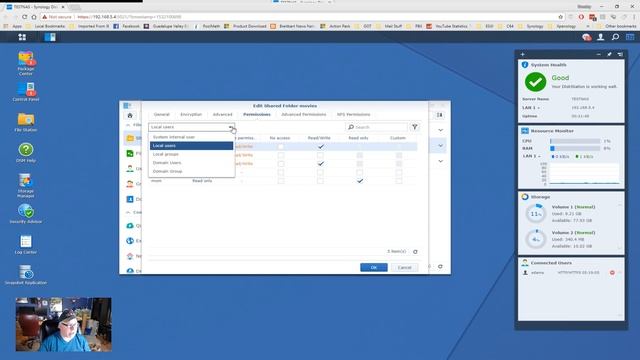640x360 pixels.
Task: Kick the connected user with red icon
Action: [x=612, y=272]
